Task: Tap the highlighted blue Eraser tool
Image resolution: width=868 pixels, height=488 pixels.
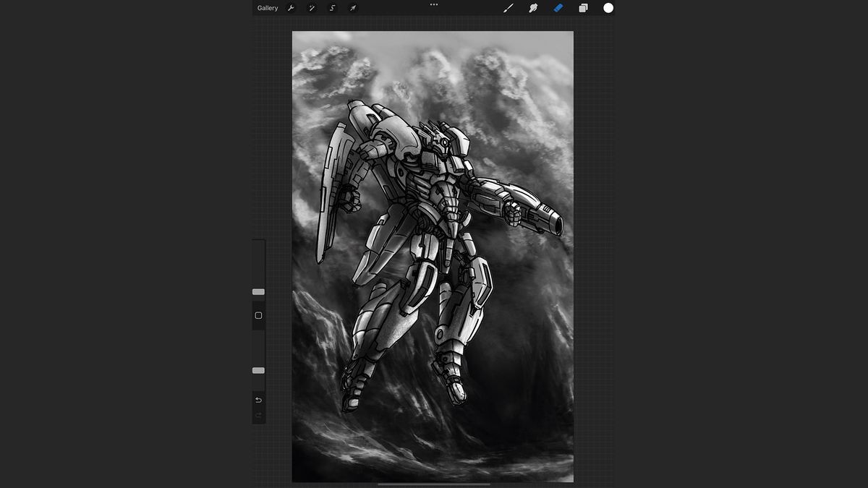Action: pos(558,8)
